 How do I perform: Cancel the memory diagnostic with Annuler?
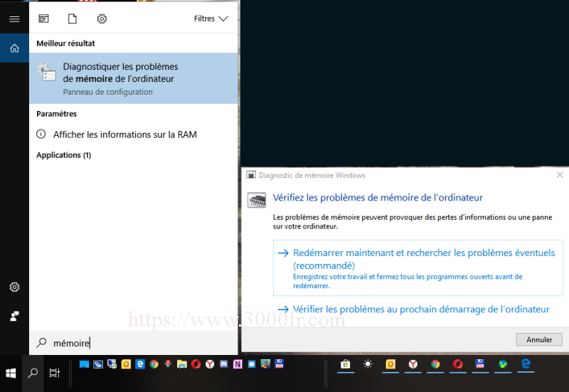(x=539, y=340)
